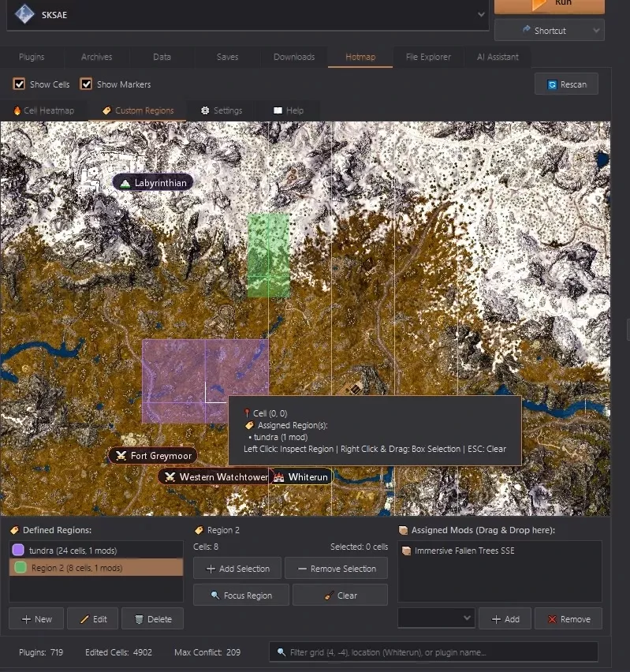Open the mod selection combo box

tap(436, 618)
